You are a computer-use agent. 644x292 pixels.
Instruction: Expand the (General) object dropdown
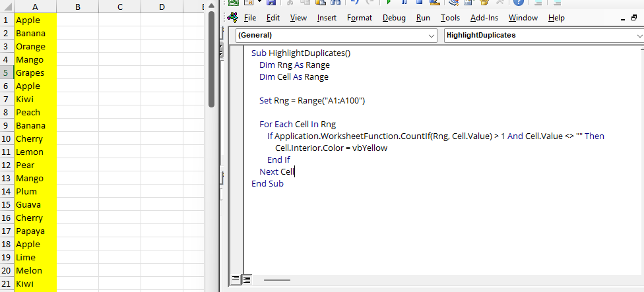click(x=432, y=36)
